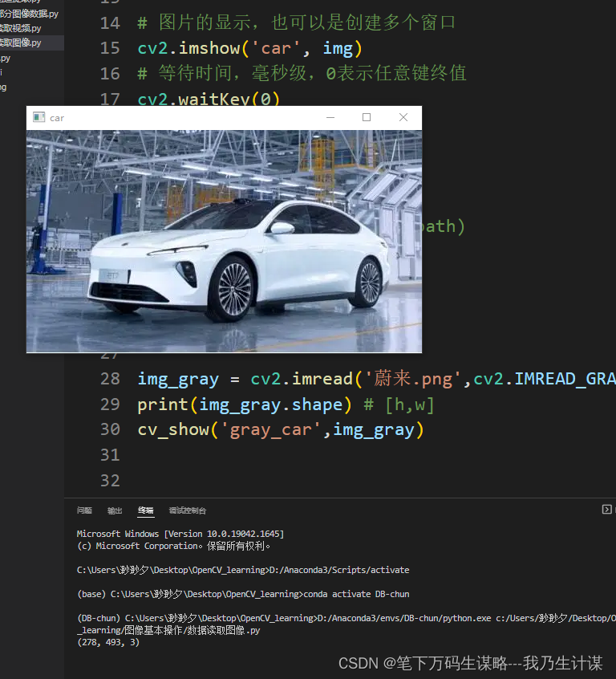Open file 读取视频.py in explorer

[20, 28]
